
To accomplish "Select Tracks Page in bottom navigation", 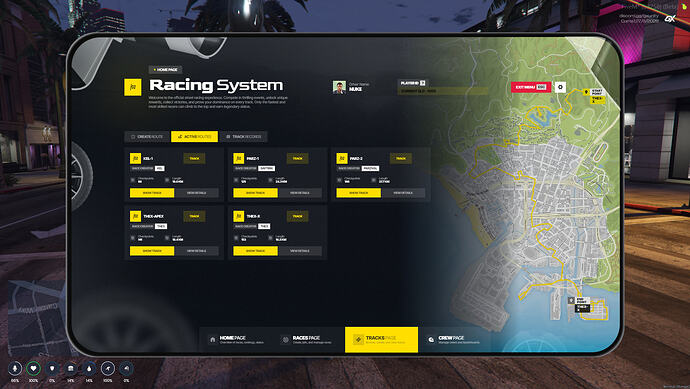I will (381, 340).
